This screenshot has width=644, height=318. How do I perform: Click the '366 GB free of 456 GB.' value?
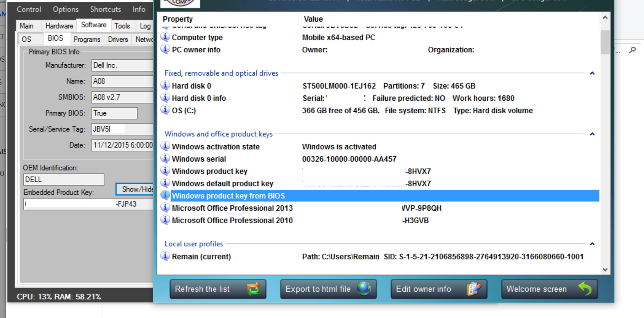coord(341,111)
